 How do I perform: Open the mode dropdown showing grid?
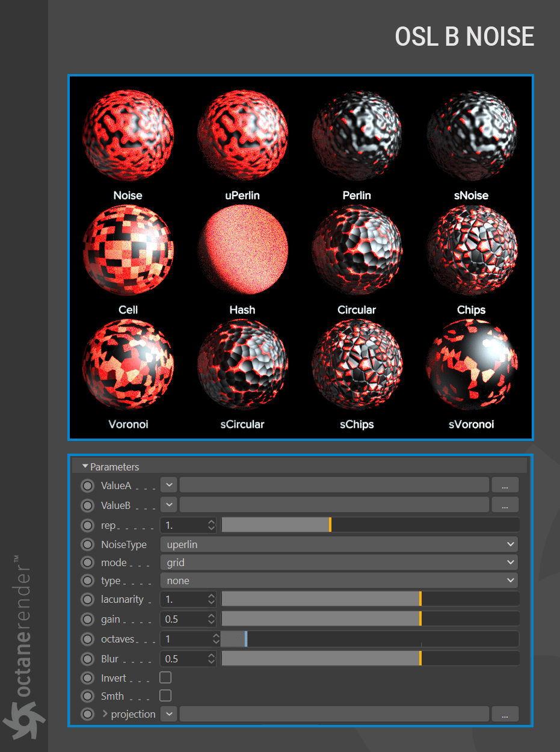click(x=339, y=562)
